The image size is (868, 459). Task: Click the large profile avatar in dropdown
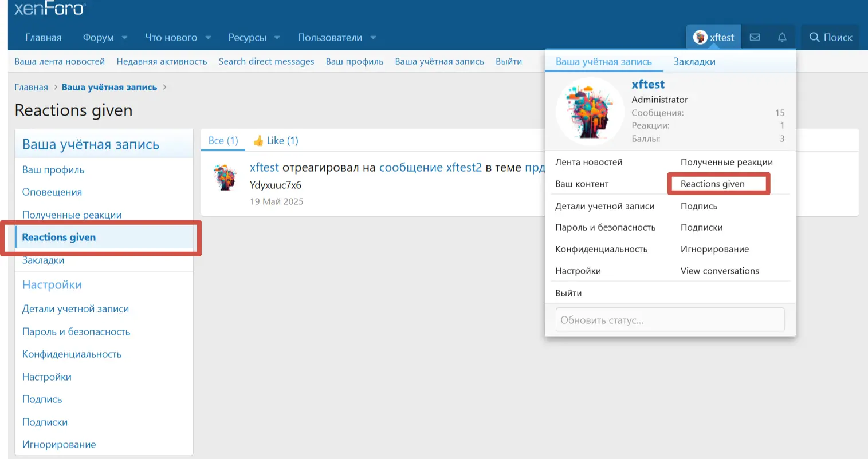pos(590,111)
